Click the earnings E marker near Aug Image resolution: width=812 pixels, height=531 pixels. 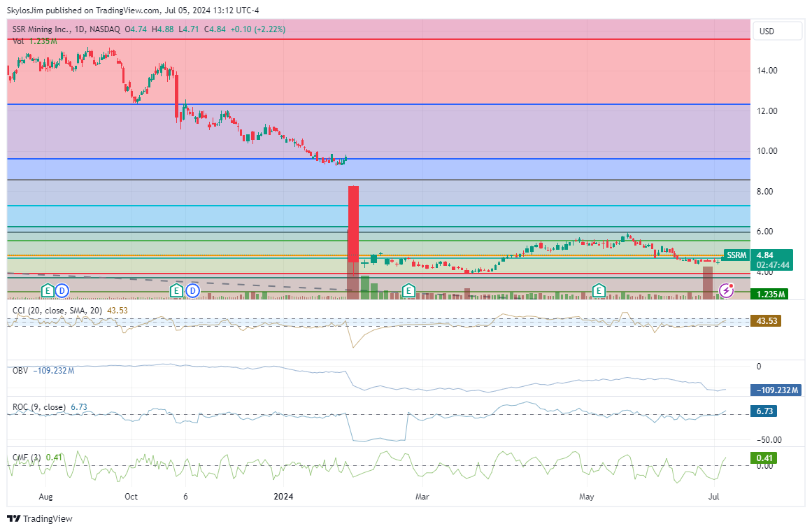click(48, 290)
